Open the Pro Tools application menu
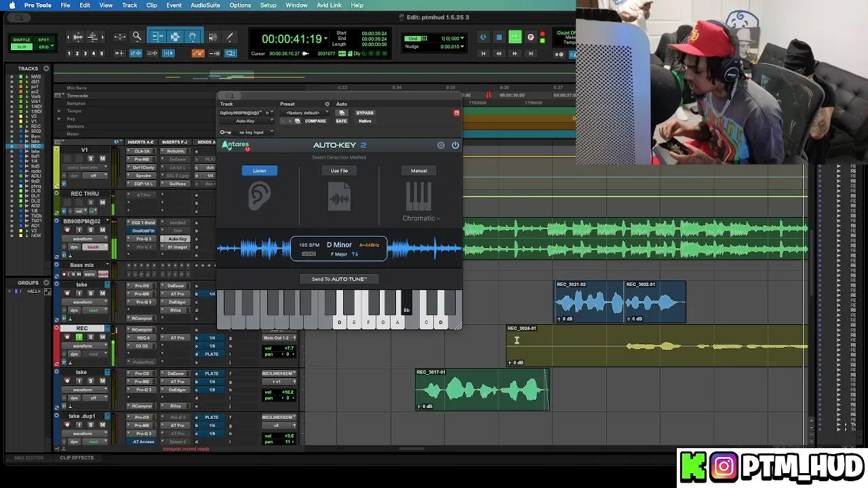The image size is (868, 488). click(38, 5)
